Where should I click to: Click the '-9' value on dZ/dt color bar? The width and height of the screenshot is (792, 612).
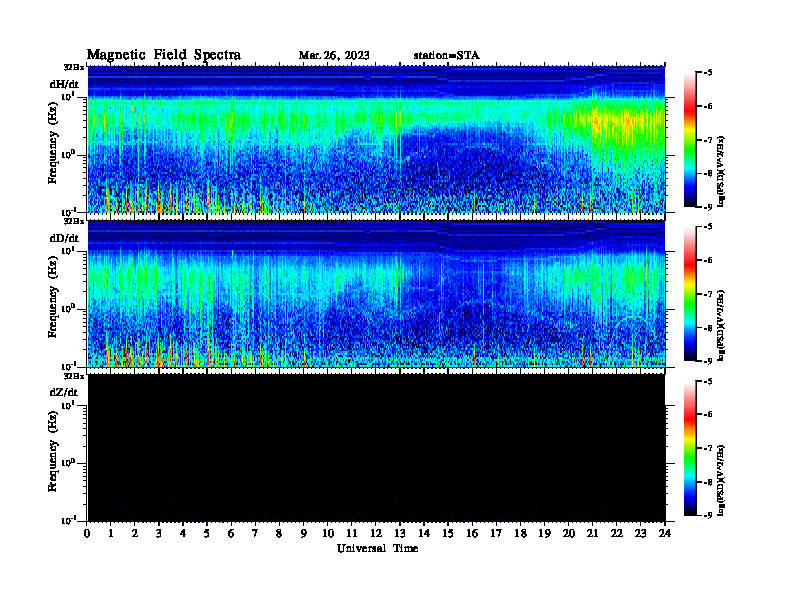[x=708, y=515]
